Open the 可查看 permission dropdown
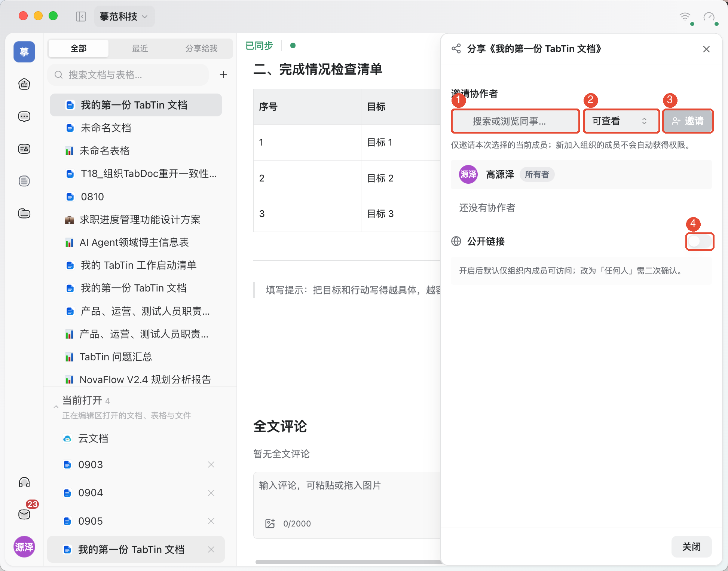Screen dimensions: 728x571 621,121
